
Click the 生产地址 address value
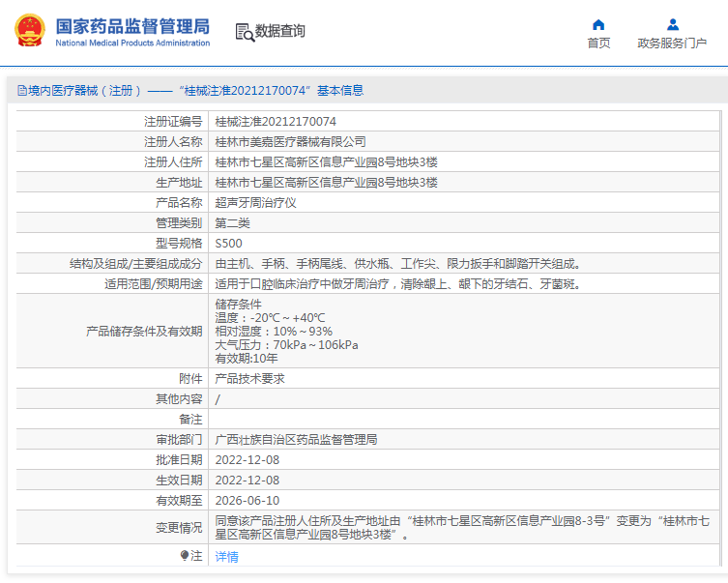[327, 183]
